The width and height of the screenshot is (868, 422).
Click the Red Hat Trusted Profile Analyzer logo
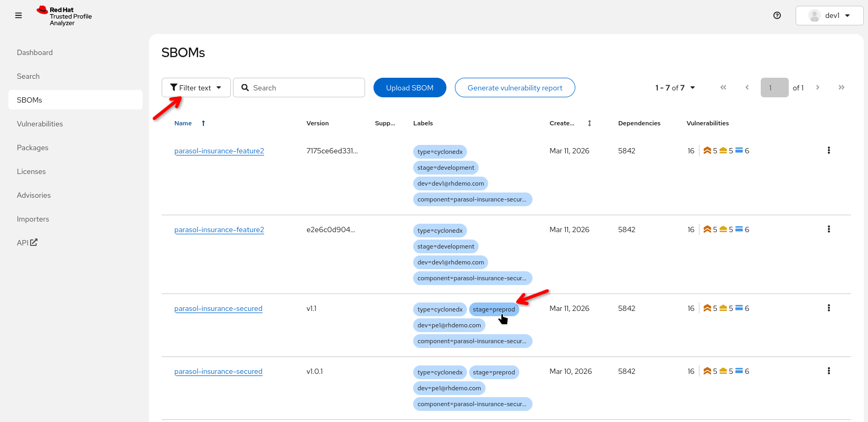pos(64,16)
